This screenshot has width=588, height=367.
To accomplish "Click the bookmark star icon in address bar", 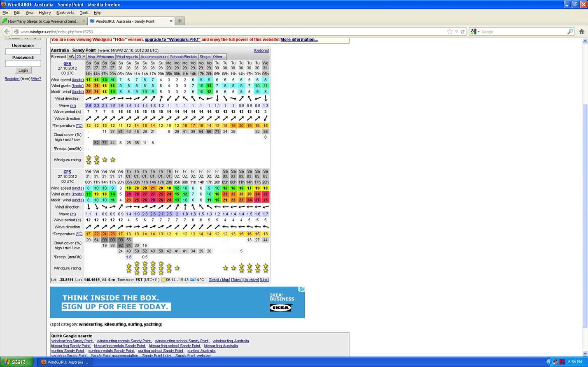I will tap(450, 32).
